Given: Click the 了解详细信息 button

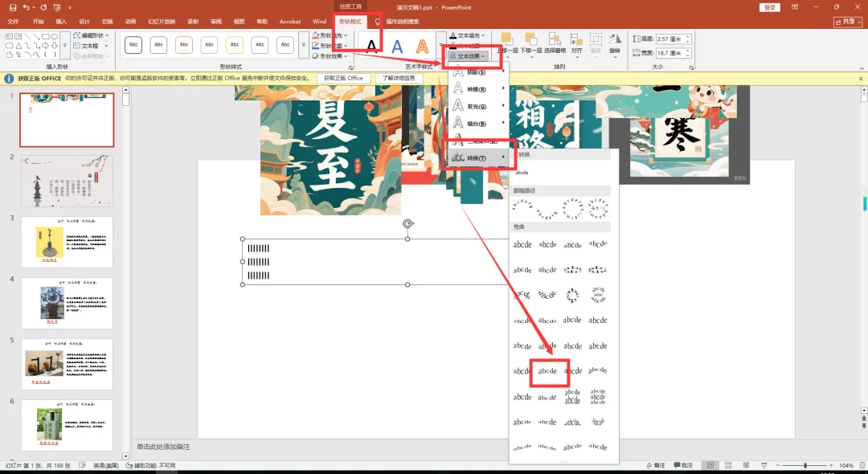Looking at the screenshot, I should pos(399,79).
